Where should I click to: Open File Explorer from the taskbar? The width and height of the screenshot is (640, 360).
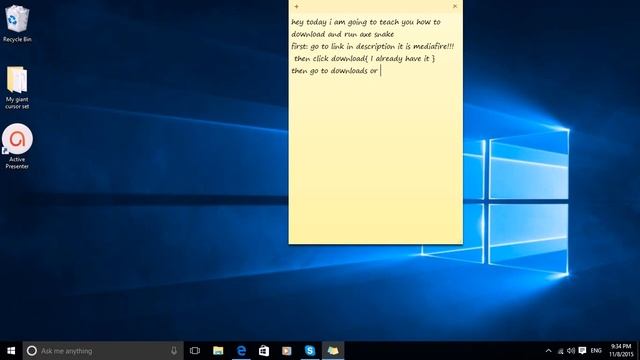click(x=218, y=351)
